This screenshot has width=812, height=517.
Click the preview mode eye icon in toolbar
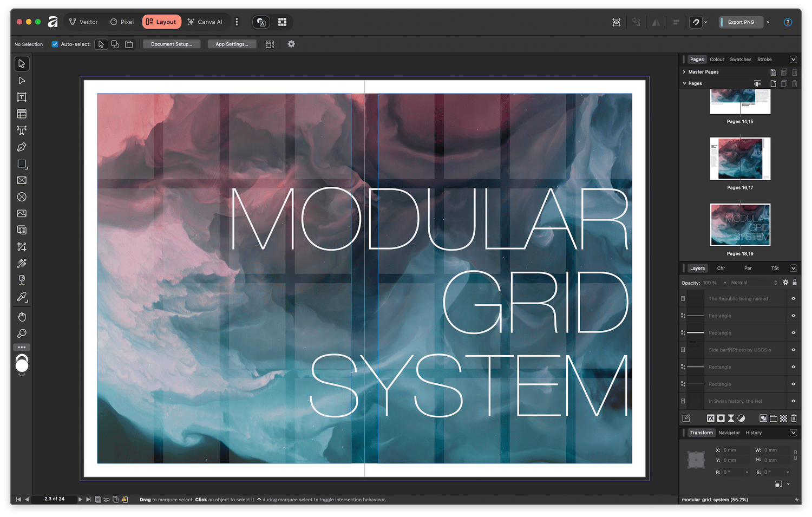[x=616, y=22]
